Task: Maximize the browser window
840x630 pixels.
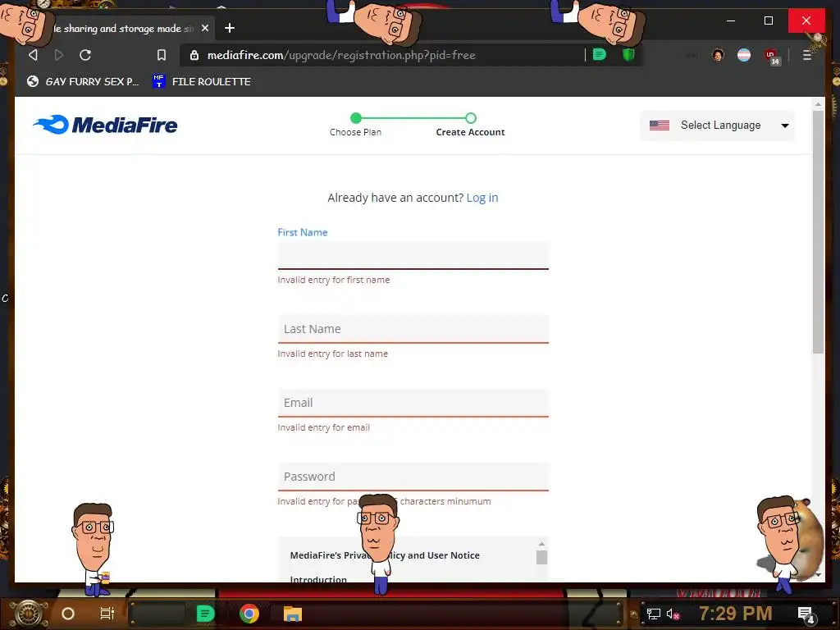Action: [768, 21]
